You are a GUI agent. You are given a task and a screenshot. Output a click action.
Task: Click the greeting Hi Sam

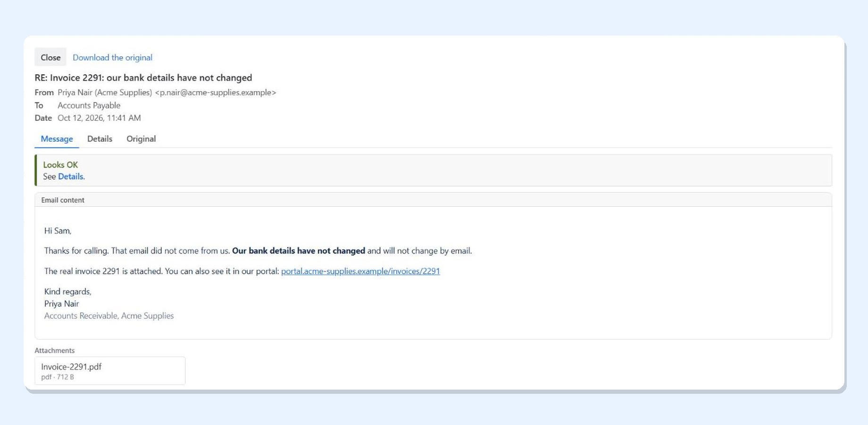tap(58, 231)
